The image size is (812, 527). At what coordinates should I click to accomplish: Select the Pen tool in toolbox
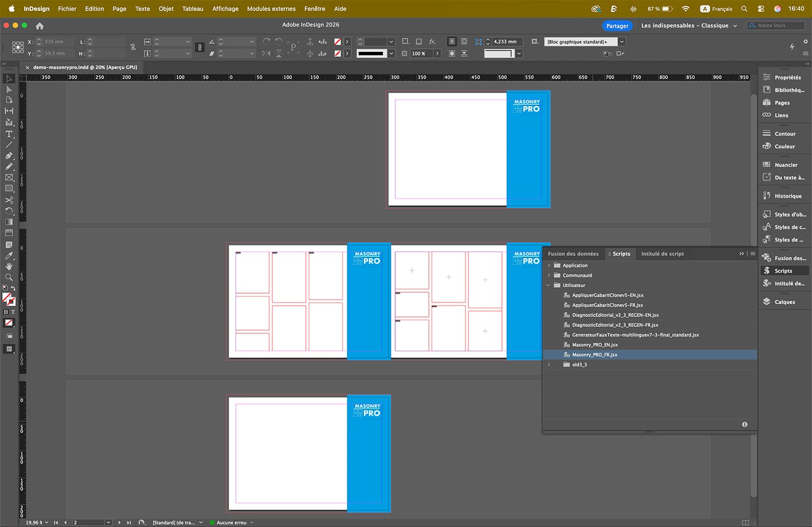coord(9,156)
